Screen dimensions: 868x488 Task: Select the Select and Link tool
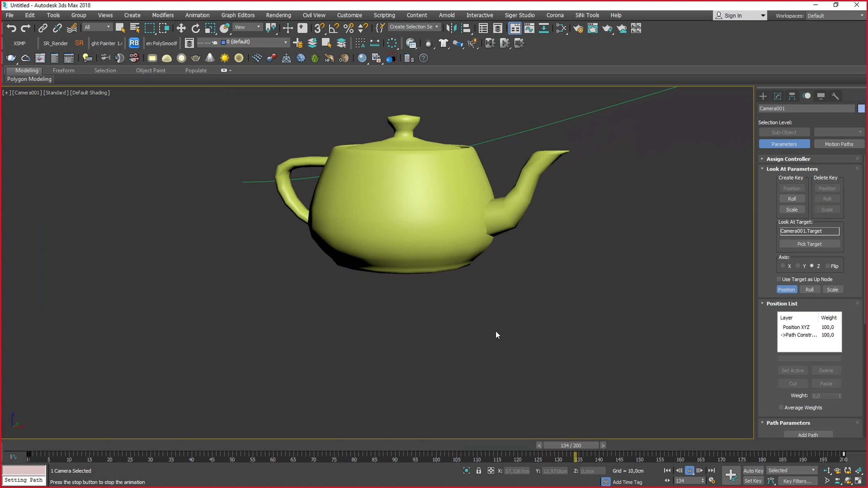pos(43,28)
